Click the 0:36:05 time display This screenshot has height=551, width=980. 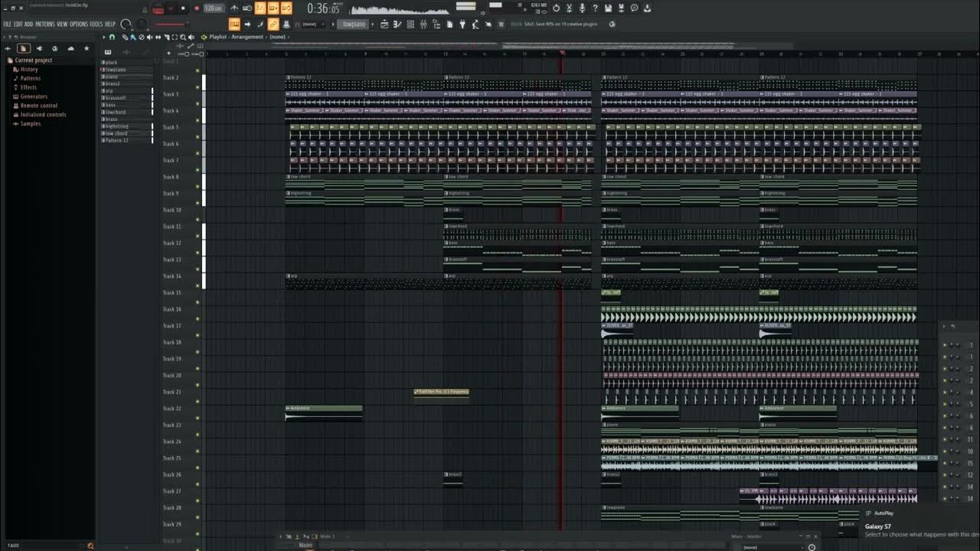click(323, 8)
